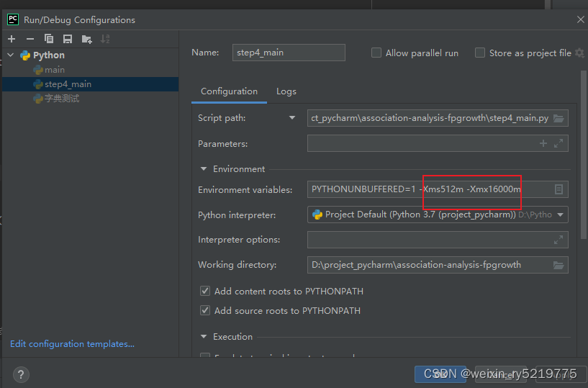588x388 pixels.
Task: Switch Script path to module name dropdown
Action: click(291, 118)
